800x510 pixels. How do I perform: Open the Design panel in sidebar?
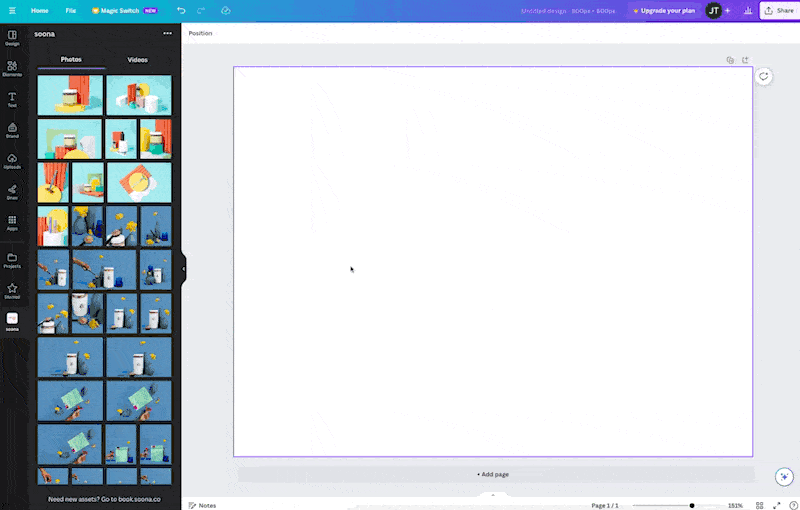click(12, 38)
